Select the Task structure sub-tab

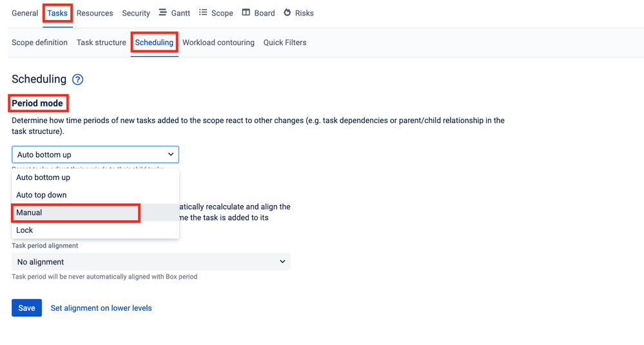click(101, 43)
